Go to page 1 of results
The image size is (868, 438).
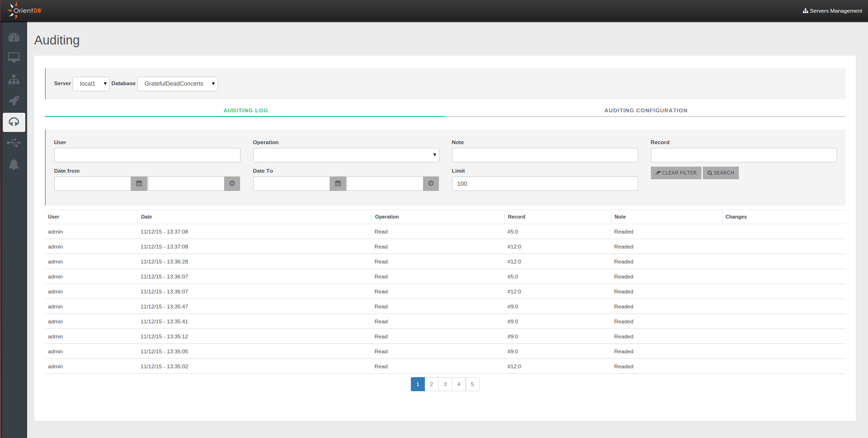click(418, 384)
